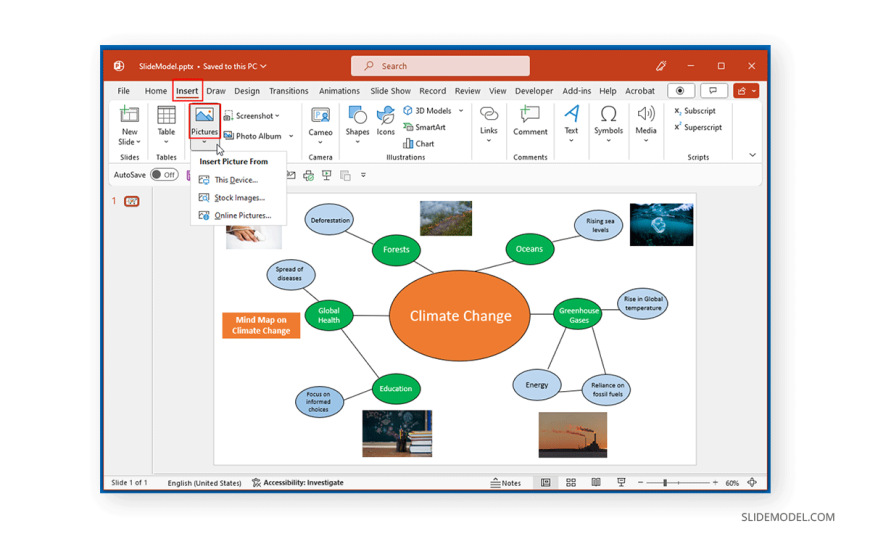This screenshot has width=870, height=539.
Task: Select the Forests green oval
Action: click(396, 250)
